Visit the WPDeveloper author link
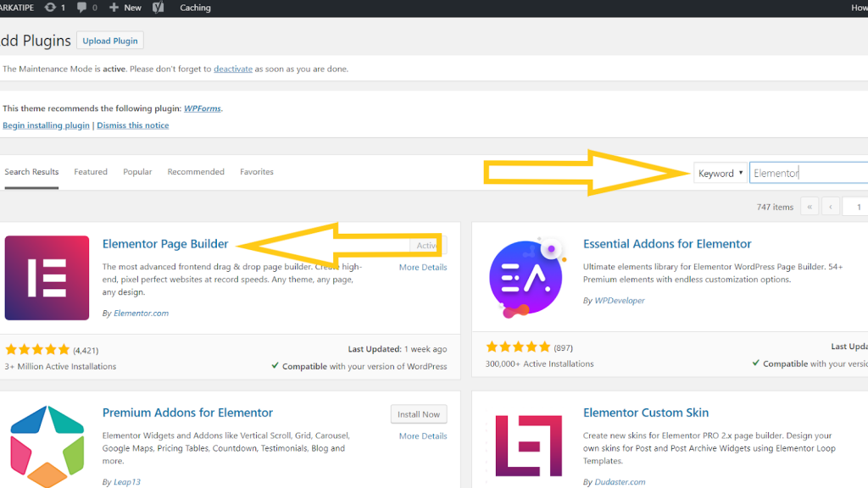Viewport: 868px width, 488px height. (620, 301)
